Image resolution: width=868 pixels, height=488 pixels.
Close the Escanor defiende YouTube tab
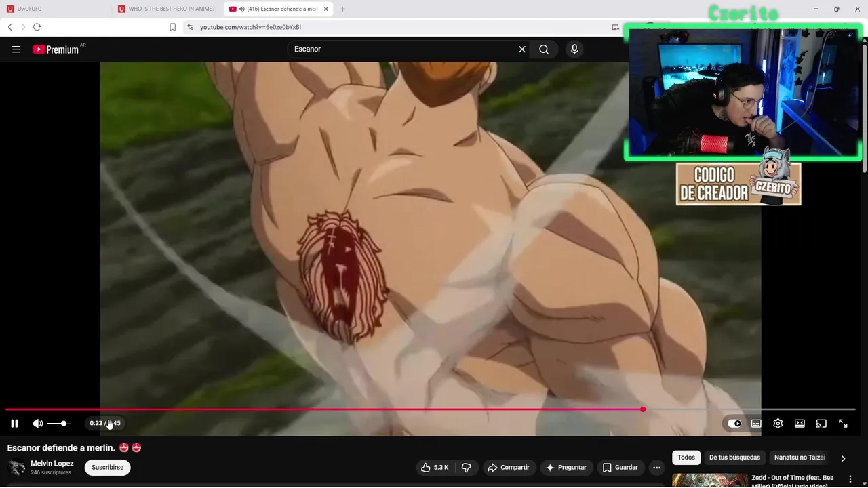pyautogui.click(x=325, y=9)
